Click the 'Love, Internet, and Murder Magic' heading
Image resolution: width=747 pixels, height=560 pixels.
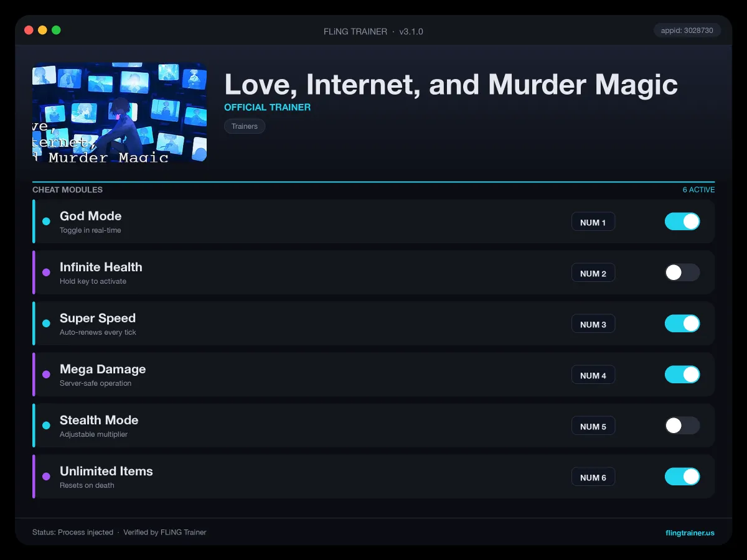point(451,84)
